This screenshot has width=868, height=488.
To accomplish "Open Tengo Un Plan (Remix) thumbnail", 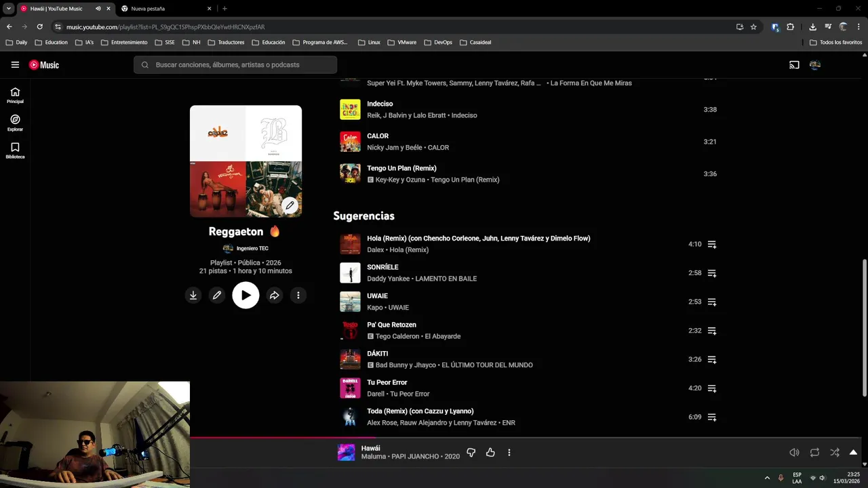I will pyautogui.click(x=350, y=174).
